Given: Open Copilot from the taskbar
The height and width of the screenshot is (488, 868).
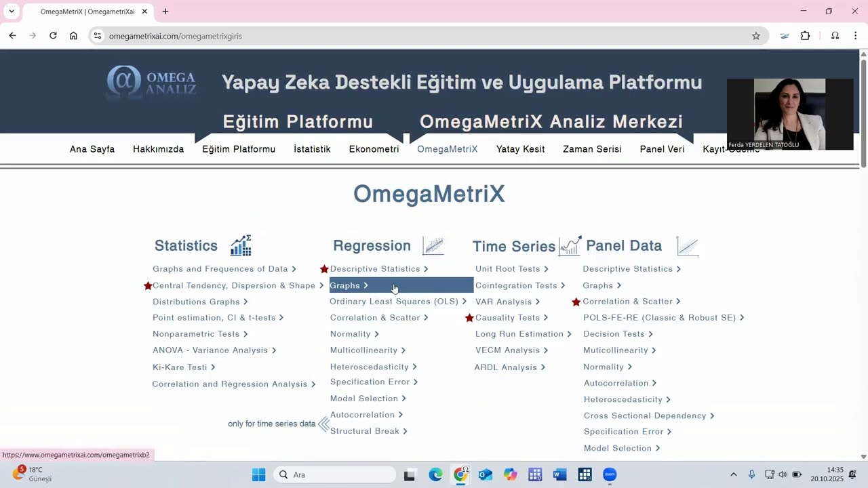Looking at the screenshot, I should click(x=510, y=474).
